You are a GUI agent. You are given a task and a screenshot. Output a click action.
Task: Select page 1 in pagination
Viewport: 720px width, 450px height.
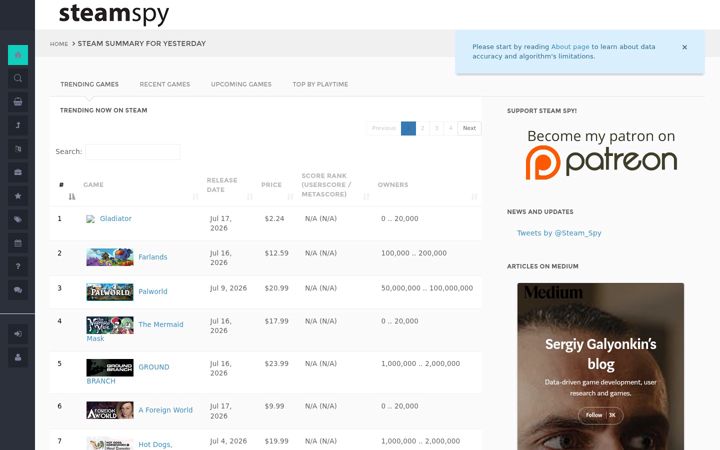coord(408,128)
